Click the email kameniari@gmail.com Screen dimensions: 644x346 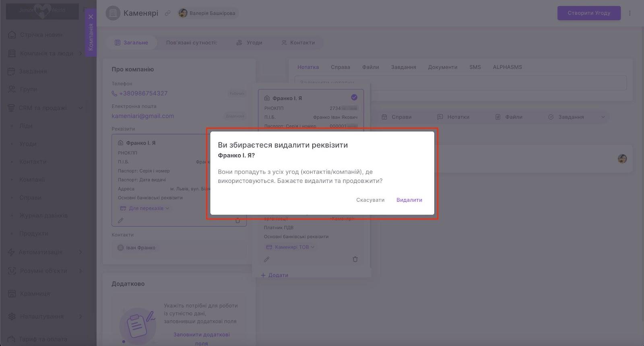click(x=143, y=116)
